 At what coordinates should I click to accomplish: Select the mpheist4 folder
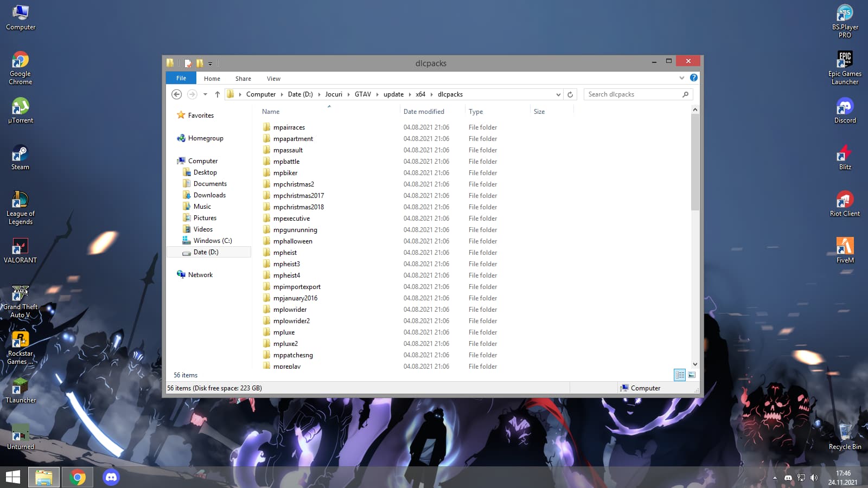point(286,275)
